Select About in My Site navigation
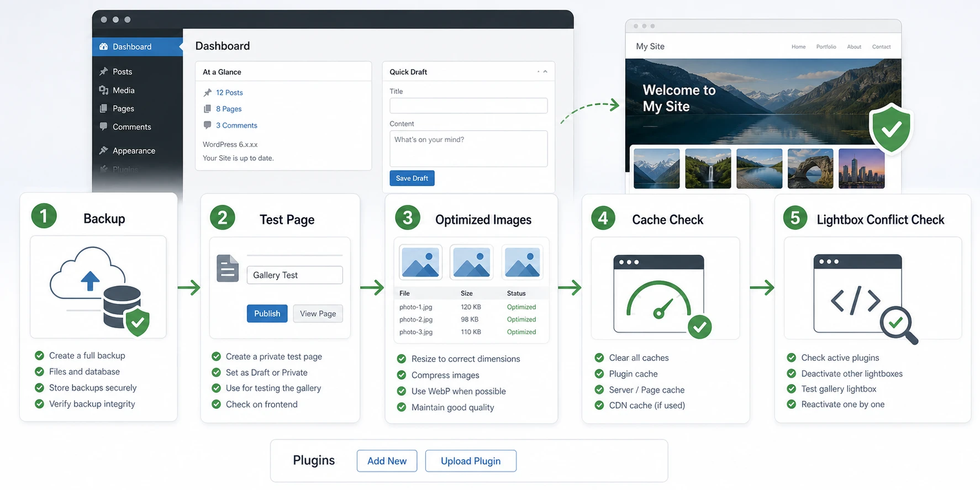980x490 pixels. pyautogui.click(x=854, y=47)
